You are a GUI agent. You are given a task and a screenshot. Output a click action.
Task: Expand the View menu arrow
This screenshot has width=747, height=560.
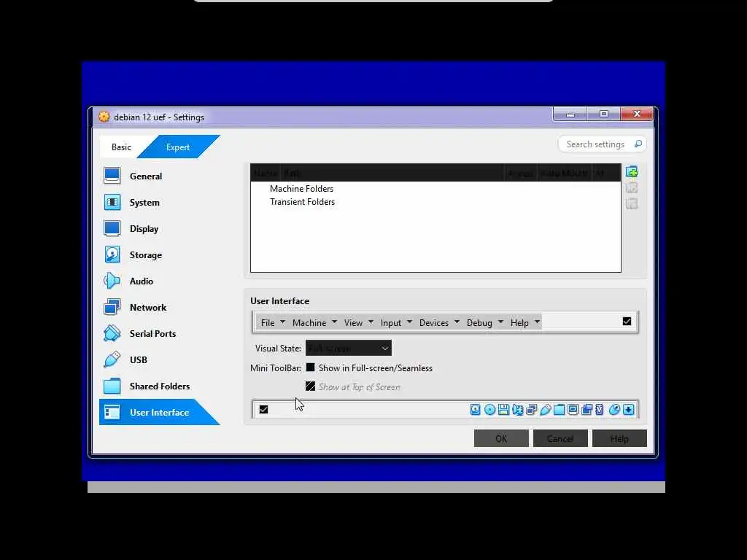click(x=371, y=322)
